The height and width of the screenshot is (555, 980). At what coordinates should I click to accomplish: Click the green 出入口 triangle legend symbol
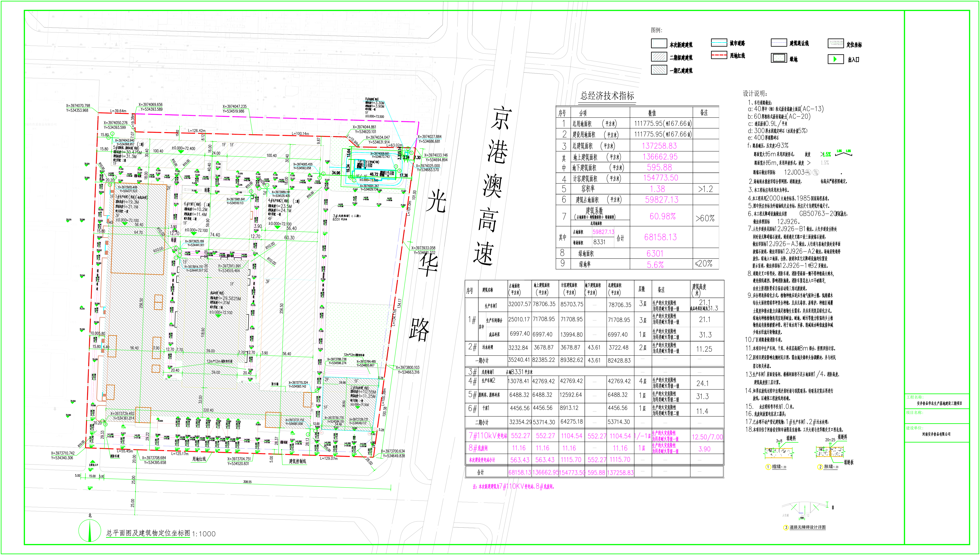point(835,59)
